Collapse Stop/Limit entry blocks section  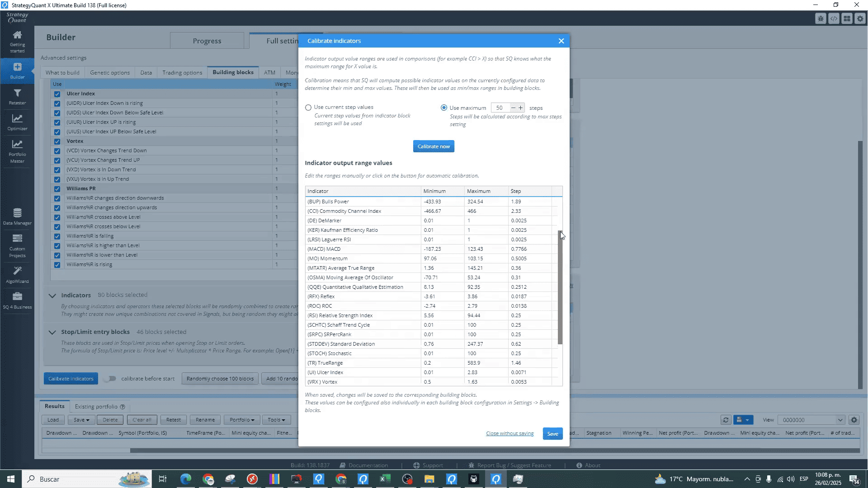(x=52, y=332)
